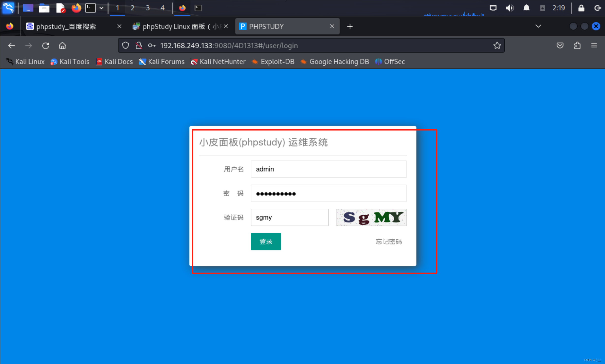Refresh the SgMY captcha image
605x364 pixels.
[x=371, y=218]
